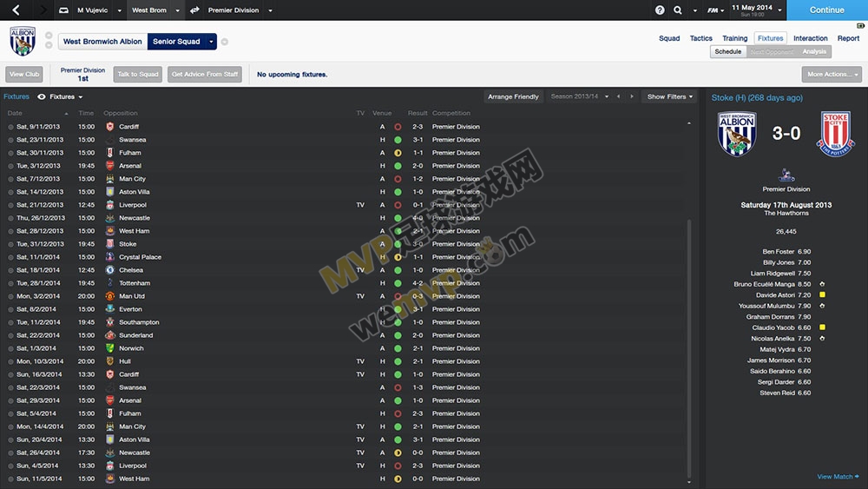The width and height of the screenshot is (868, 489).
Task: Go back with the left arrow icon
Action: [16, 10]
